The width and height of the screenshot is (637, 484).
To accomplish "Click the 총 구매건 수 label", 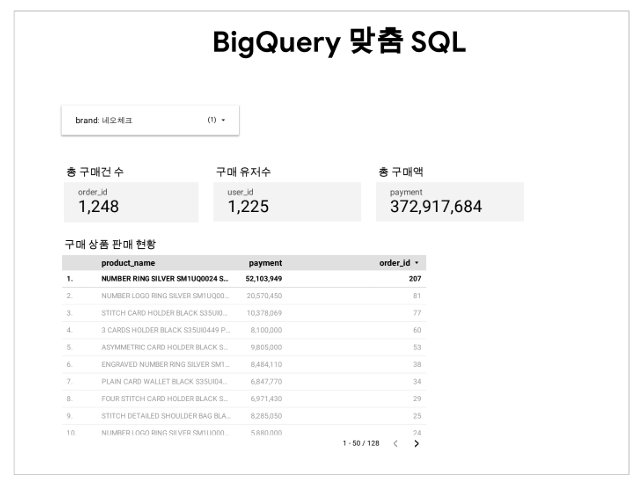I will [95, 172].
